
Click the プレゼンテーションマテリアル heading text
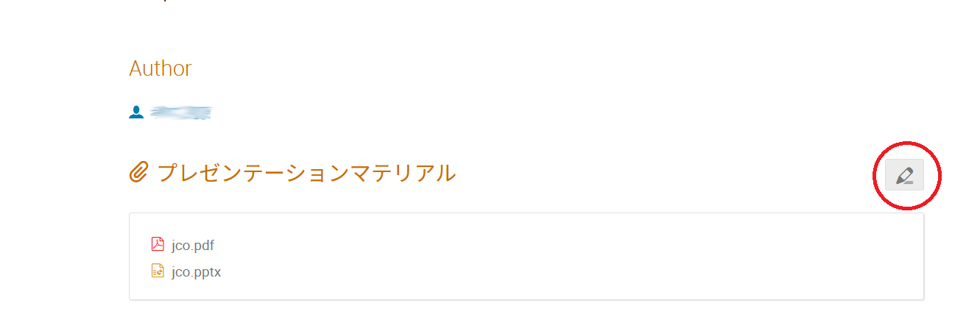pyautogui.click(x=306, y=174)
